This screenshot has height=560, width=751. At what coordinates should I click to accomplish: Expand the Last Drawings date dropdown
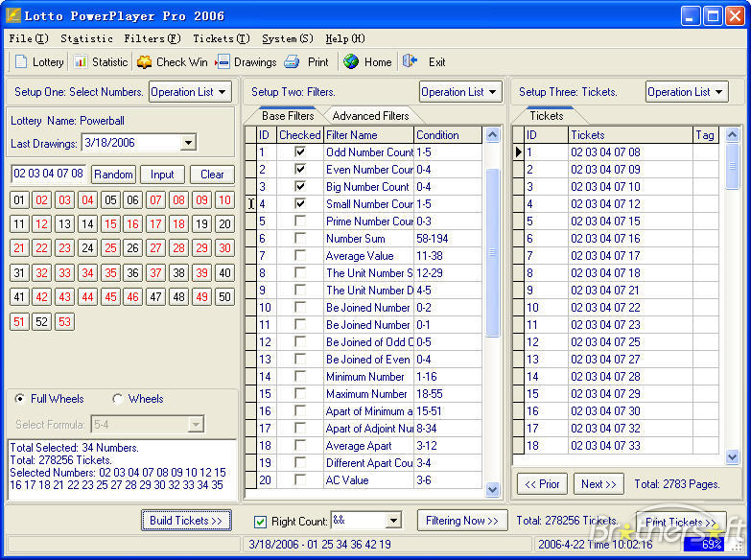(189, 143)
